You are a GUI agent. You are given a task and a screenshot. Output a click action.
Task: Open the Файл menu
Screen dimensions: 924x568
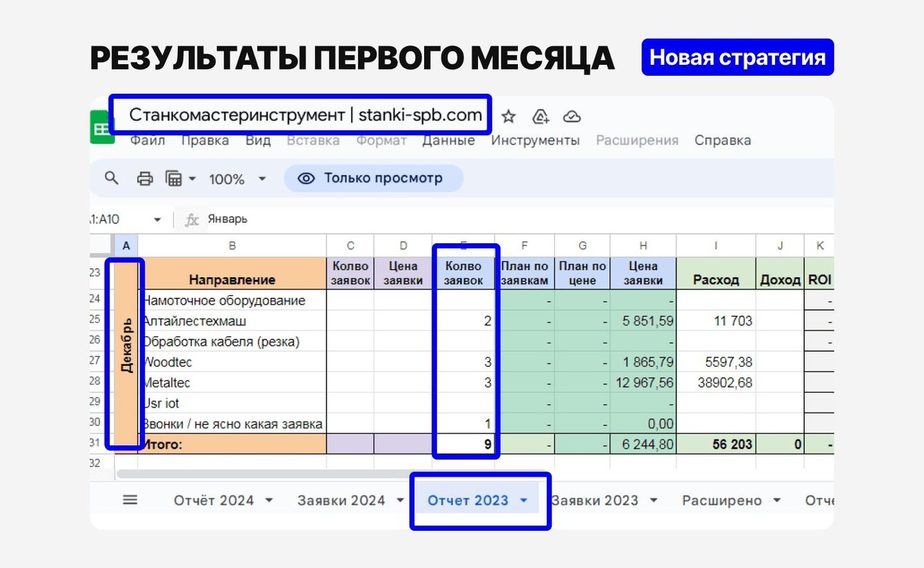[x=148, y=141]
